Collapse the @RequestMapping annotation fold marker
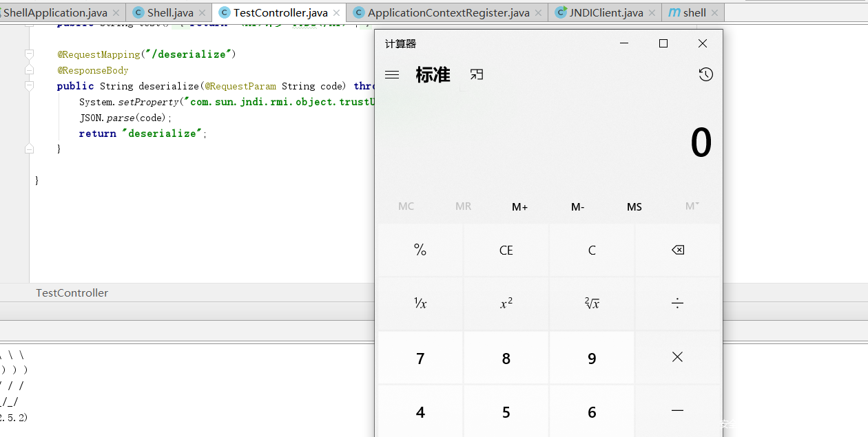 [29, 54]
